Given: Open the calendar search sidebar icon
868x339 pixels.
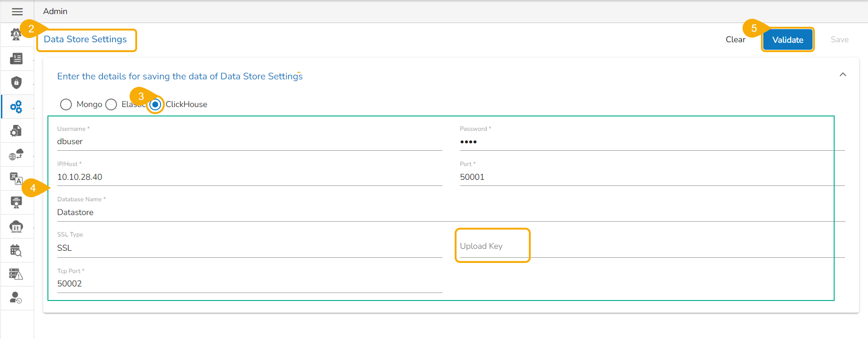Looking at the screenshot, I should pos(16,251).
